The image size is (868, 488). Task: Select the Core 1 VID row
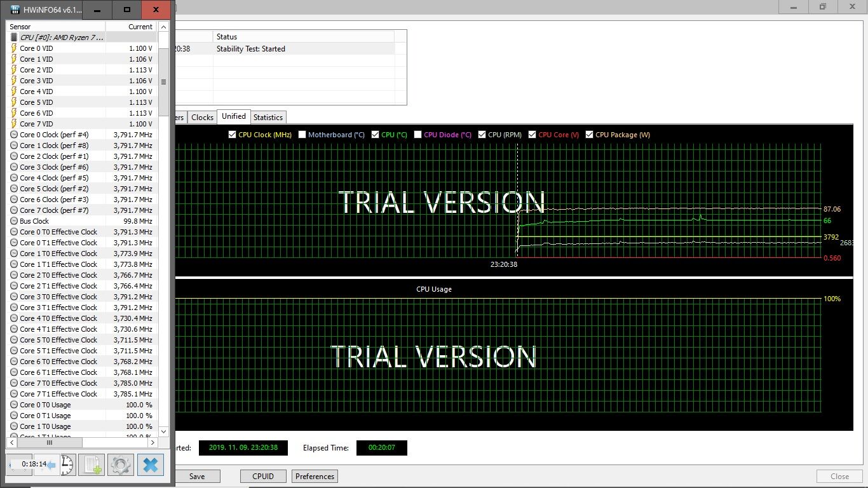(x=81, y=59)
